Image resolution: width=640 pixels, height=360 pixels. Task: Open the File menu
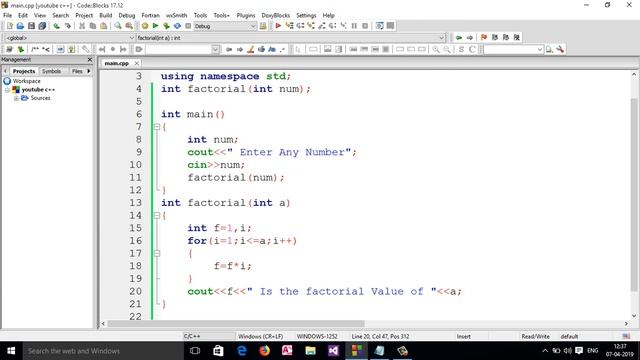(7, 15)
